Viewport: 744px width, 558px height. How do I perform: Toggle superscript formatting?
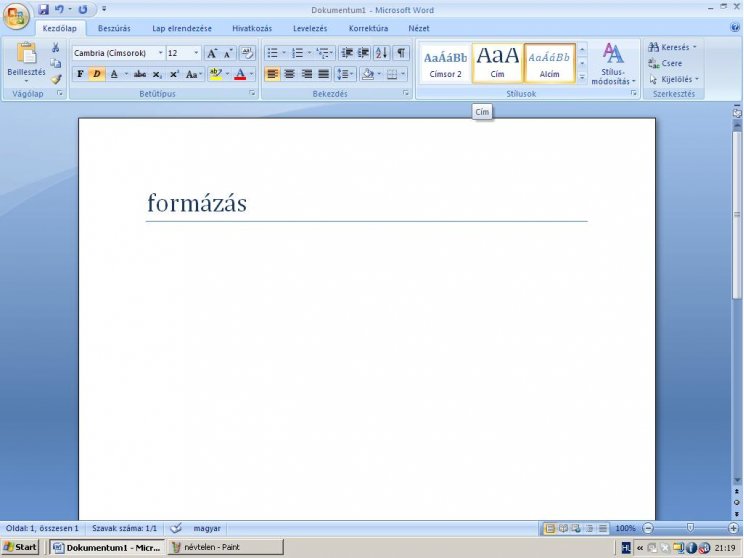(174, 74)
